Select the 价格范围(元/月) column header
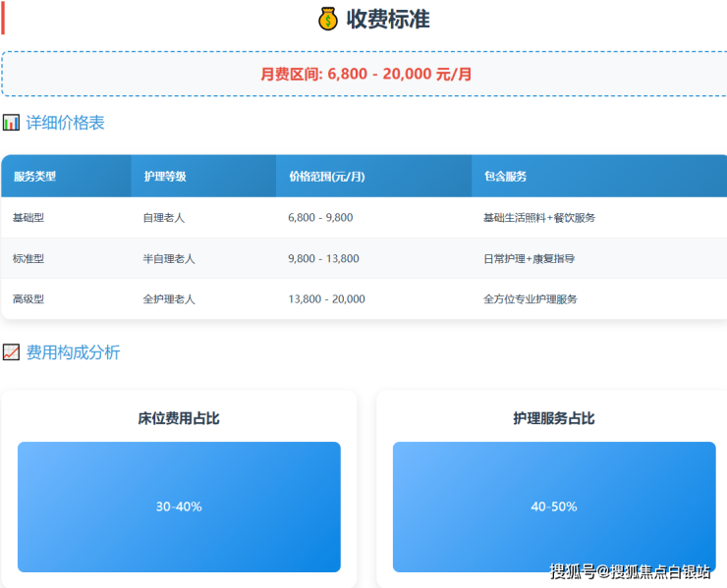Image resolution: width=727 pixels, height=588 pixels. pyautogui.click(x=327, y=177)
